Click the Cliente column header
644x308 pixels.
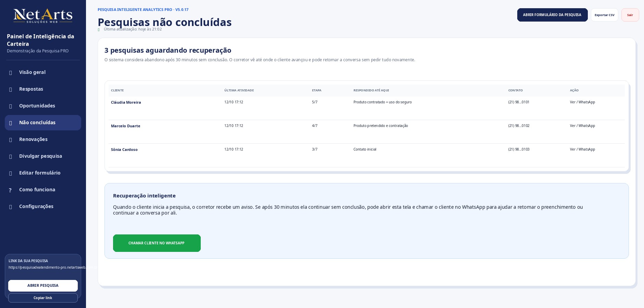[117, 90]
